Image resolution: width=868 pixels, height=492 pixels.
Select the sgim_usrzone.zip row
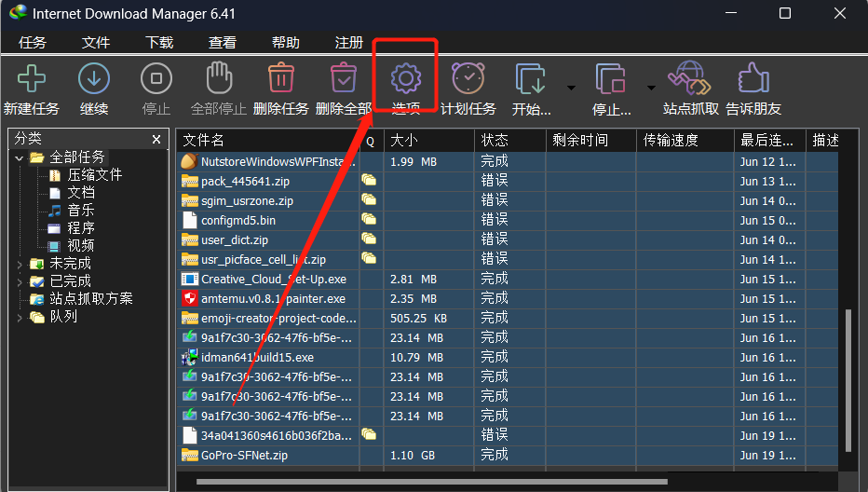pos(507,200)
